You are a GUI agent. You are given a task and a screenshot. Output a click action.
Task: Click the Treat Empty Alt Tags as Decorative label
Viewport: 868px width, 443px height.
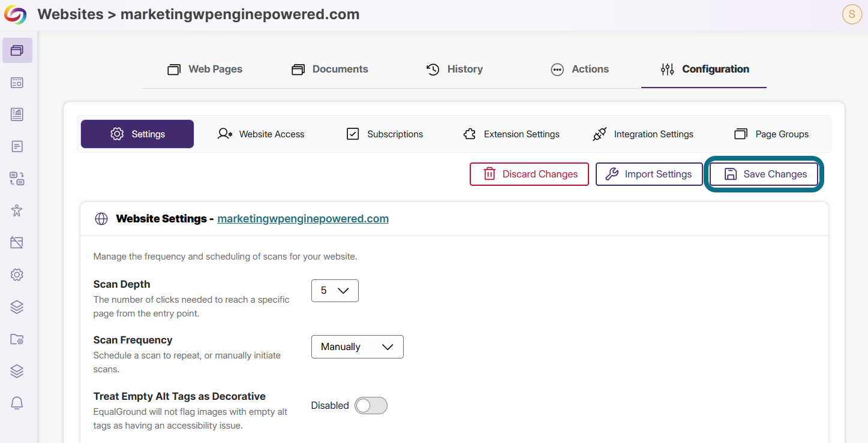(179, 396)
